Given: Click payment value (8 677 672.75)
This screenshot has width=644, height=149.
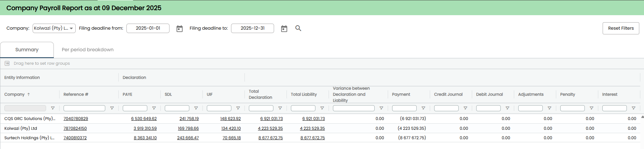Looking at the screenshot, I should point(412,138).
